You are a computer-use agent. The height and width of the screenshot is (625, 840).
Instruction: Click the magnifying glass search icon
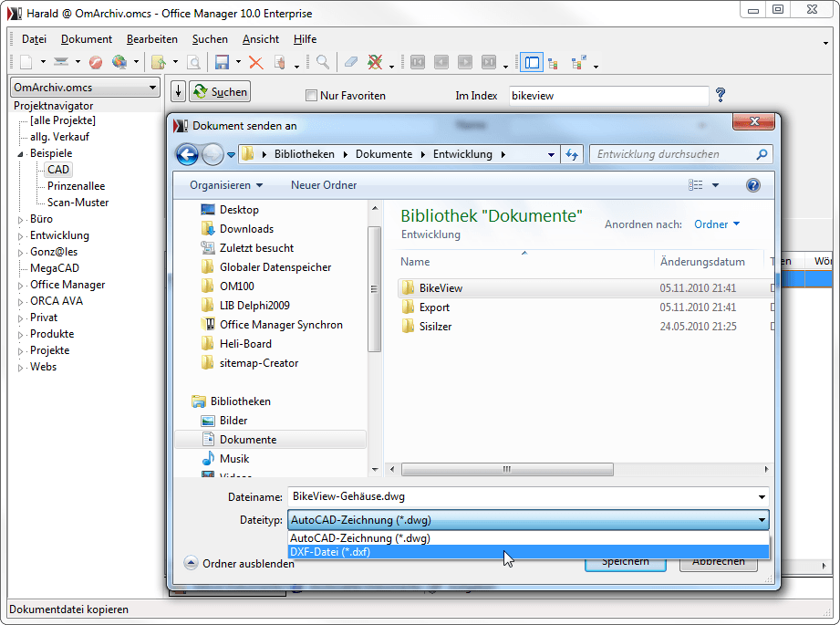[x=323, y=62]
